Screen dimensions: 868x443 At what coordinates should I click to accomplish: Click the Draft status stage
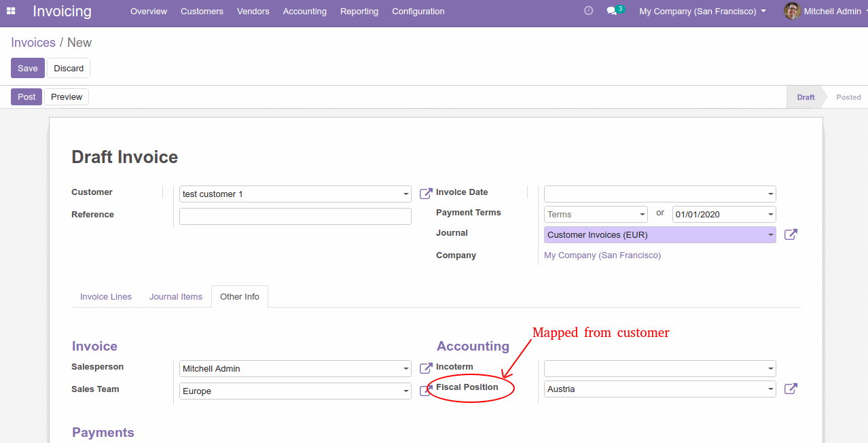(x=806, y=97)
